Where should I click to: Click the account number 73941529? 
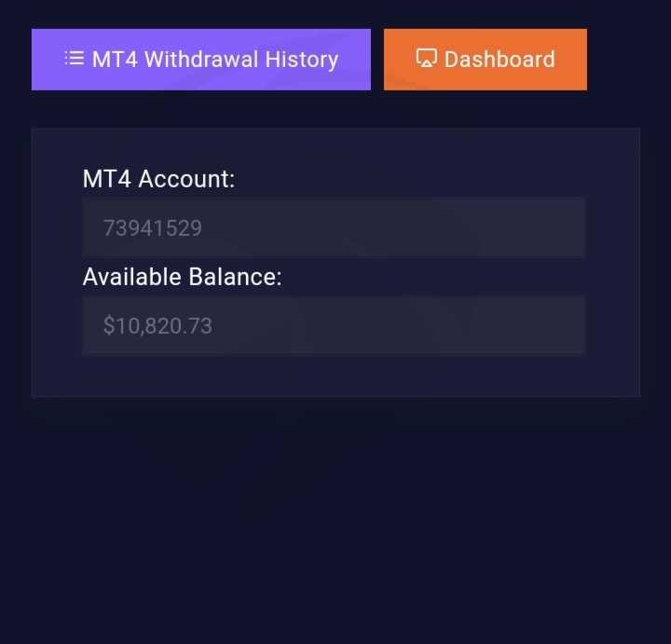tap(152, 228)
